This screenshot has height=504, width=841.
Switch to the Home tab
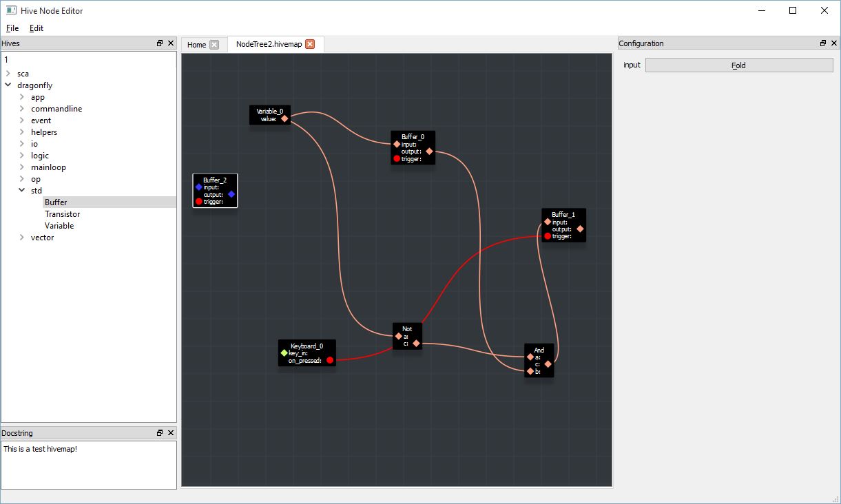click(x=197, y=45)
